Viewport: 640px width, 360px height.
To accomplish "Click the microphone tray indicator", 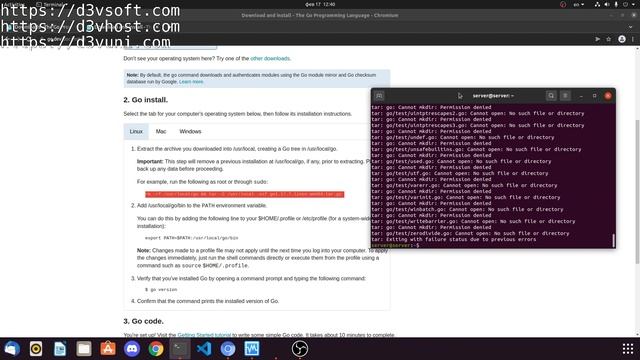I will click(616, 4).
